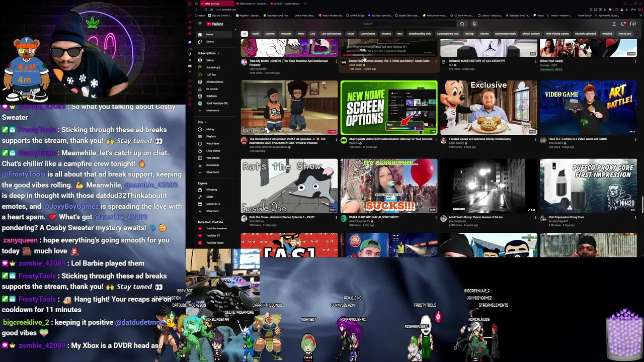This screenshot has width=644, height=362.
Task: Select the Hip hop filter chip
Action: pos(469,34)
